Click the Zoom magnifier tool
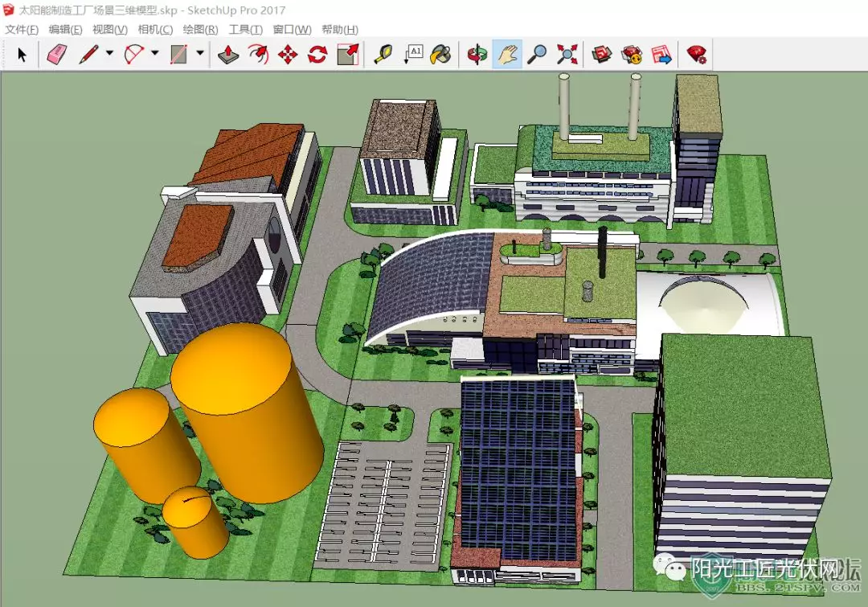Viewport: 868px width, 607px height. (537, 55)
